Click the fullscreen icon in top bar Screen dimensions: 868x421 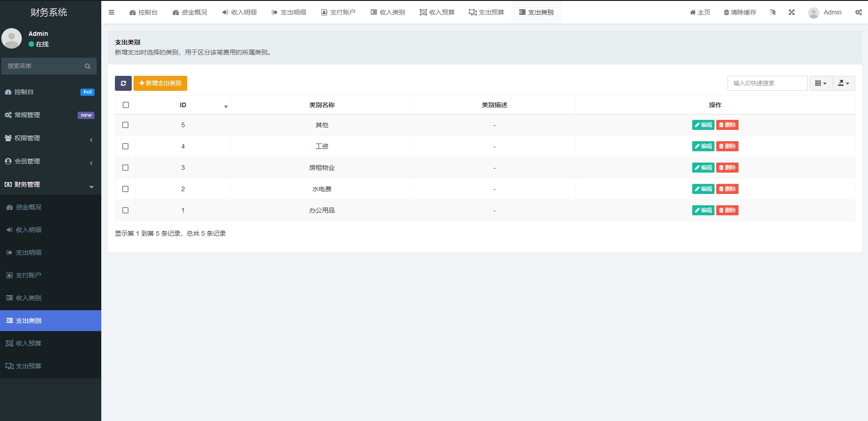(x=792, y=12)
